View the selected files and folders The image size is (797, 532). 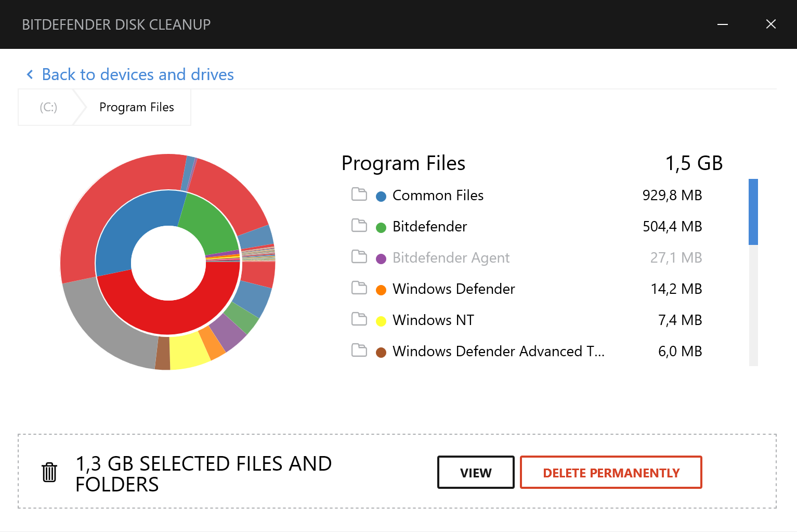tap(476, 472)
